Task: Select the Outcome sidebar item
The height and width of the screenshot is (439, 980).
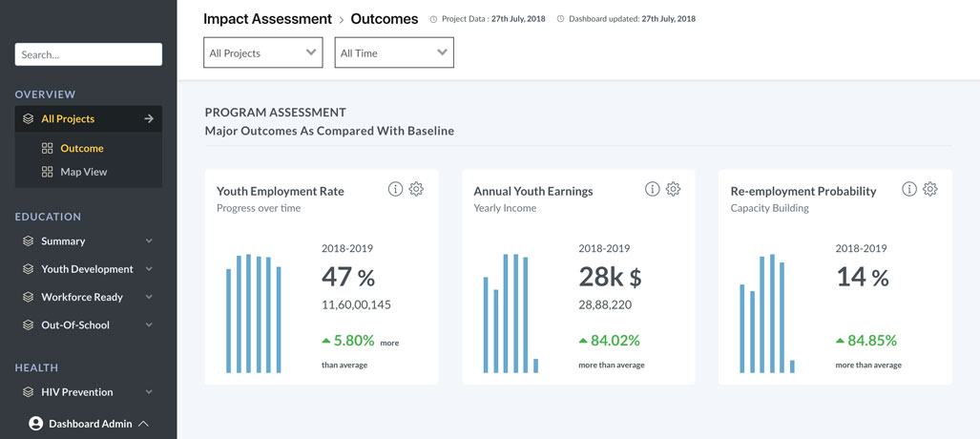Action: (81, 148)
